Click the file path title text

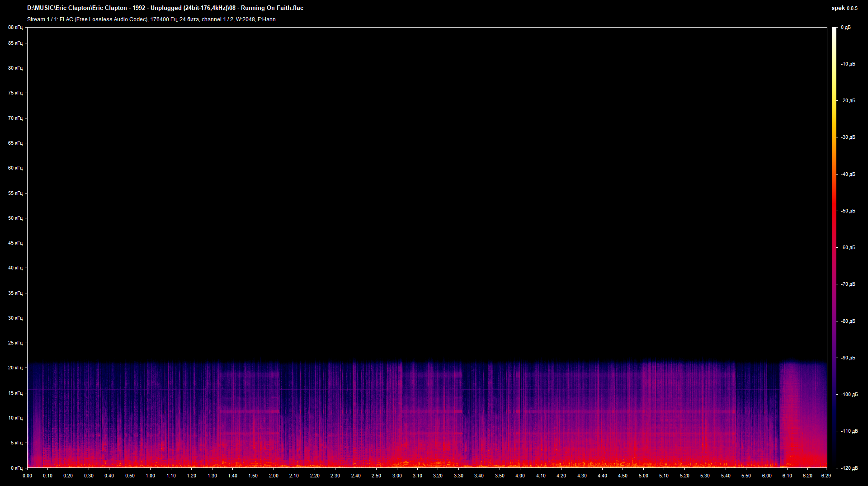165,8
